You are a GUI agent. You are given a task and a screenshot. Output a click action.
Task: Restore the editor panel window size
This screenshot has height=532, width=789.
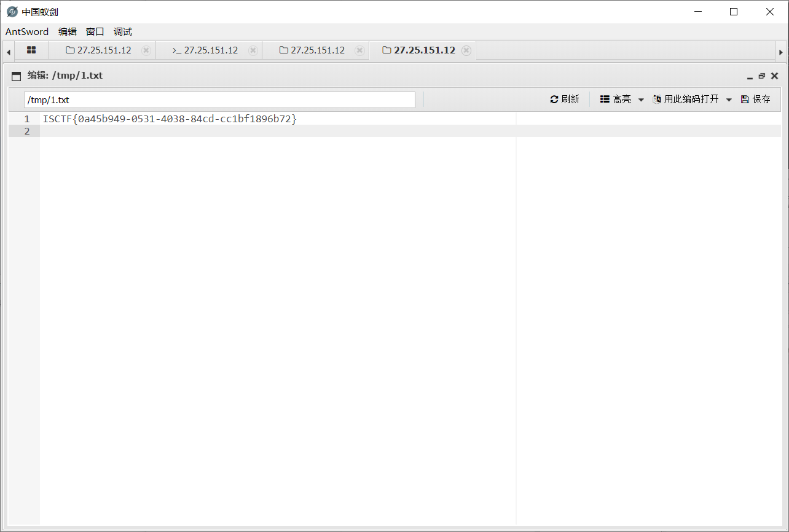click(762, 76)
